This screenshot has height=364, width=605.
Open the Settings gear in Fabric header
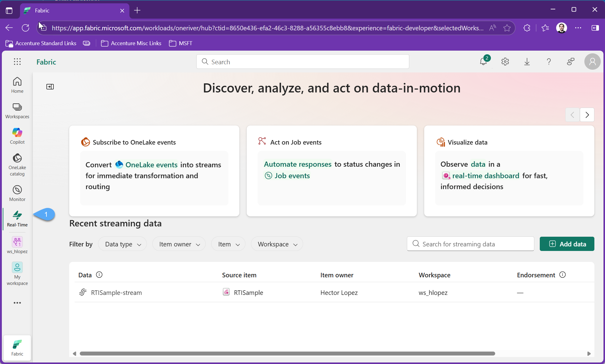tap(505, 62)
